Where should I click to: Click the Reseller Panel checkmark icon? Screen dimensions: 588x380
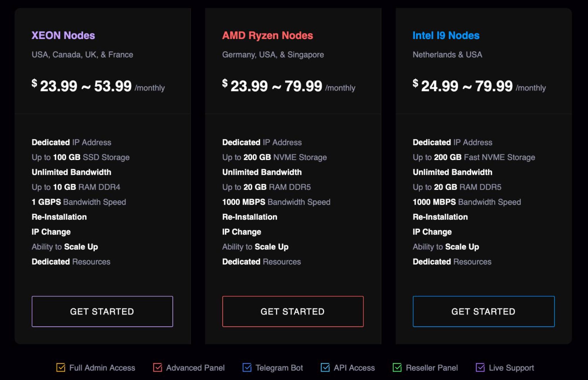point(397,367)
